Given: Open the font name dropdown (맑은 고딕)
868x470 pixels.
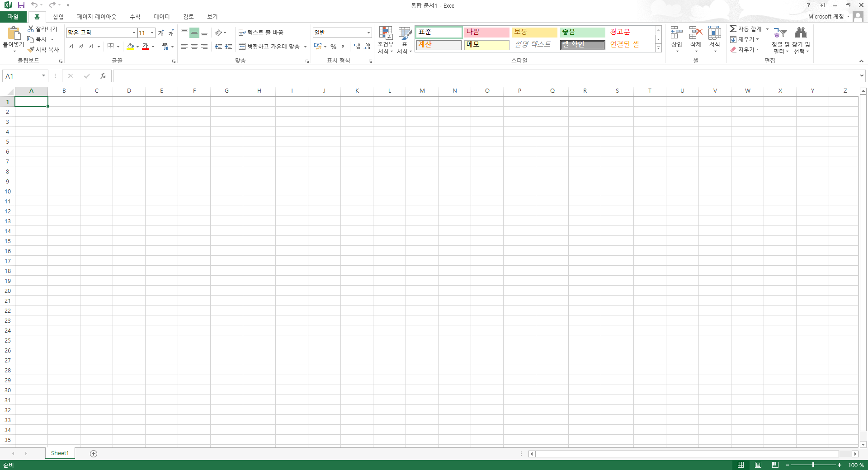Looking at the screenshot, I should [x=134, y=33].
